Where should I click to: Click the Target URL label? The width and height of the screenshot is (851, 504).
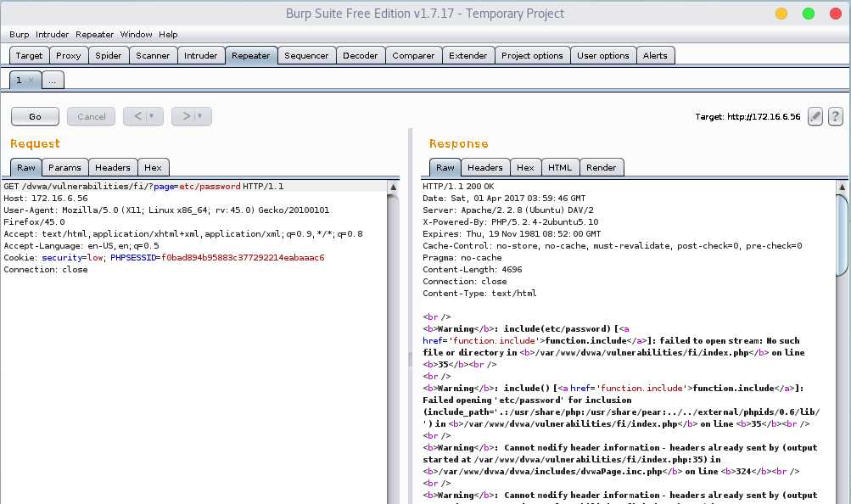747,116
